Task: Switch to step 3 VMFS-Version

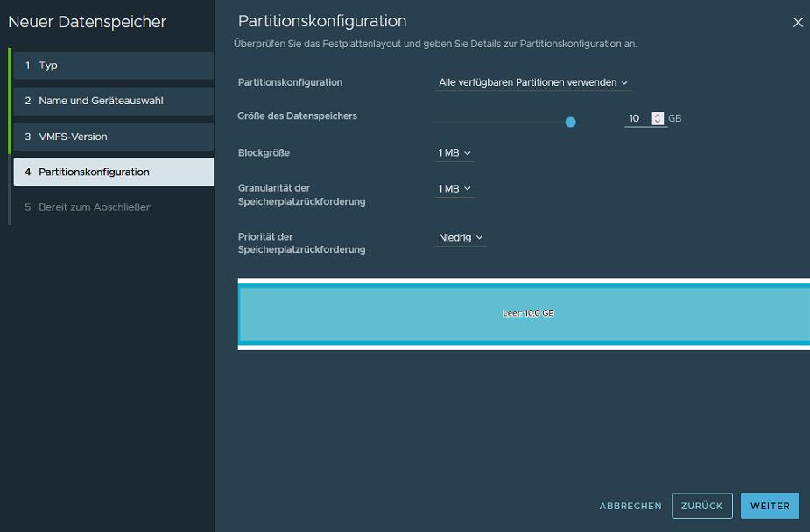Action: [113, 136]
